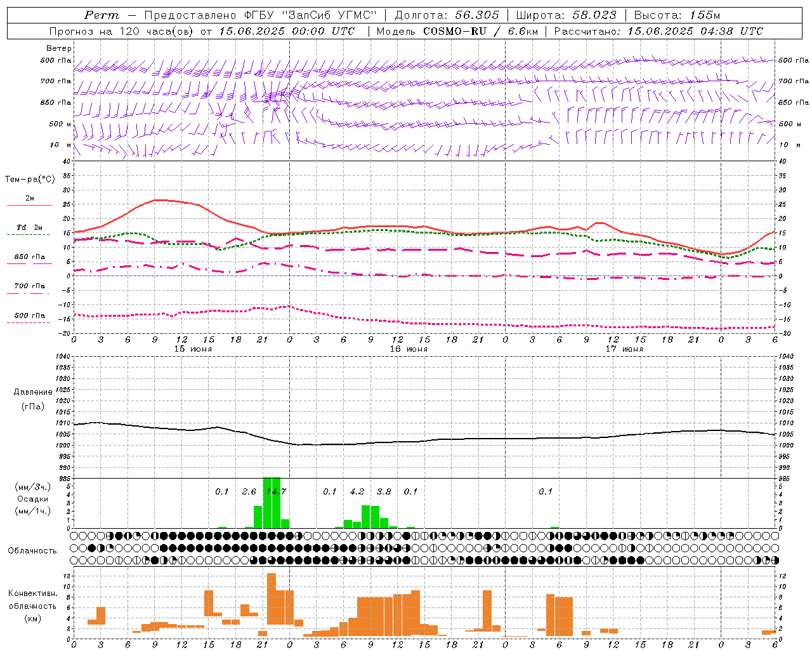Click the '2м' temperature legend entry
This screenshot has height=650, width=812.
point(30,198)
